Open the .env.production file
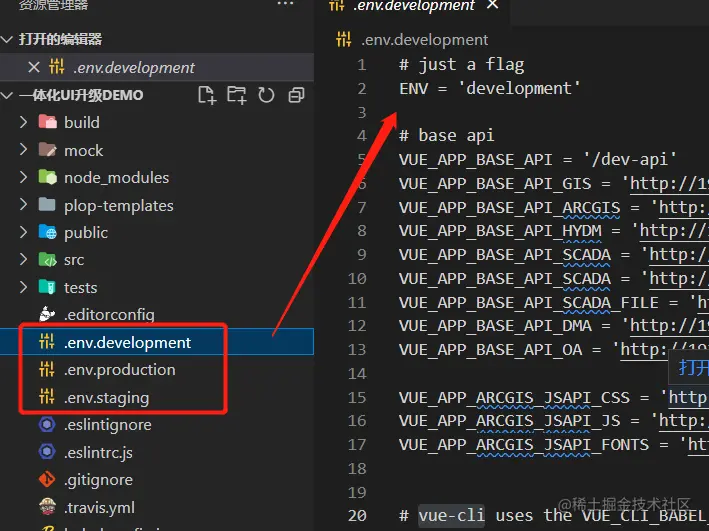This screenshot has width=709, height=531. coord(119,370)
